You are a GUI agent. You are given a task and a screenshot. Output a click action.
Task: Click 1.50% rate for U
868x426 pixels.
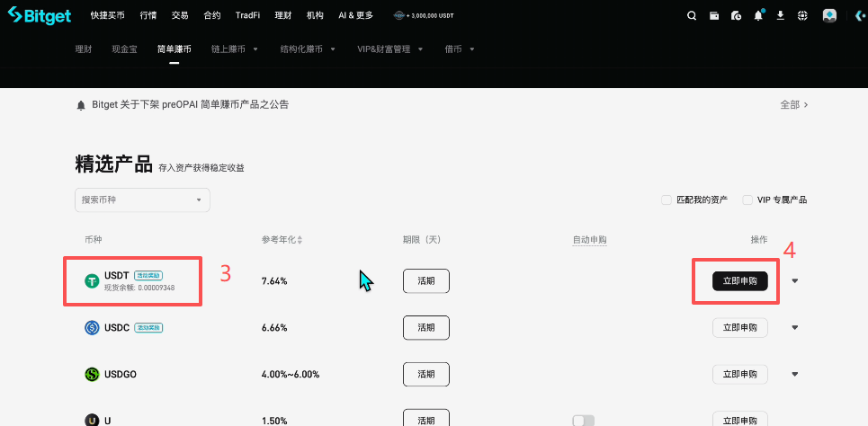(x=274, y=421)
